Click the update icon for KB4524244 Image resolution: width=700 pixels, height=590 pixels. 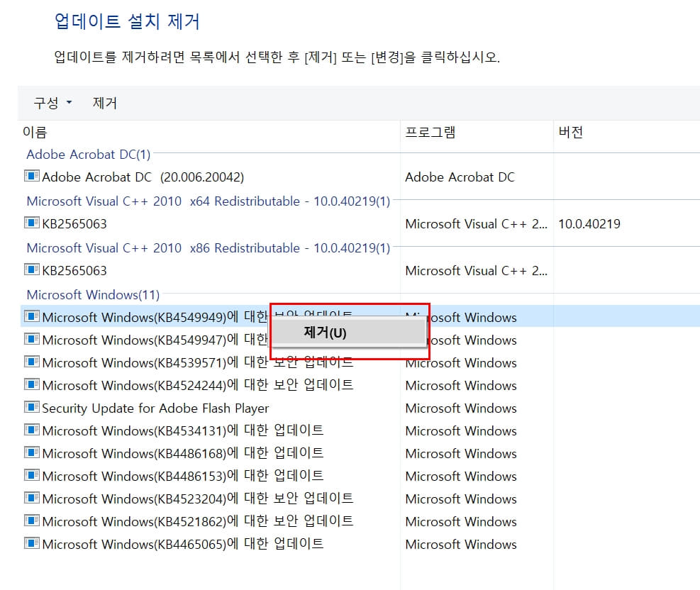[32, 385]
